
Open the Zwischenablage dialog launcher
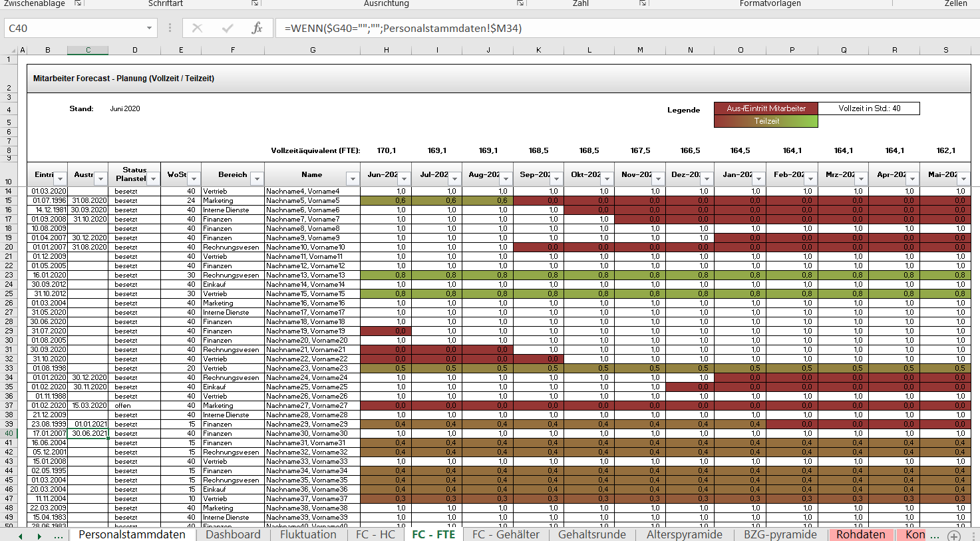tap(78, 3)
